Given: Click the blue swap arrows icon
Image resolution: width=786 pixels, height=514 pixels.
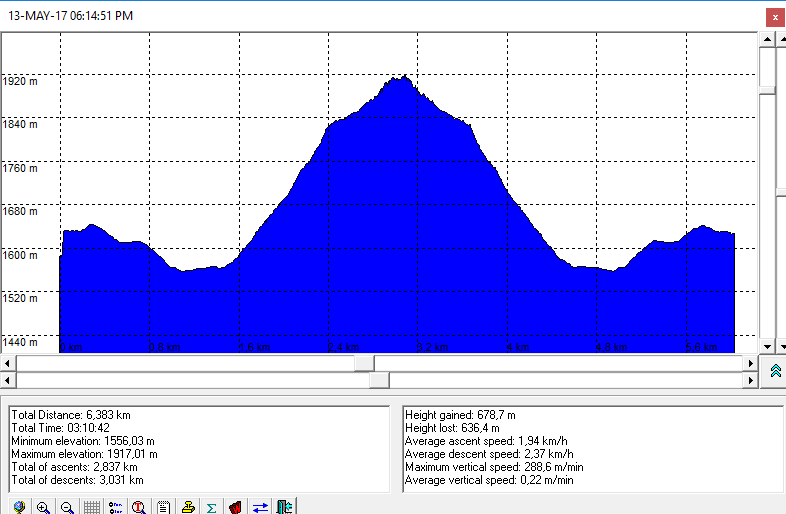Looking at the screenshot, I should pyautogui.click(x=260, y=507).
